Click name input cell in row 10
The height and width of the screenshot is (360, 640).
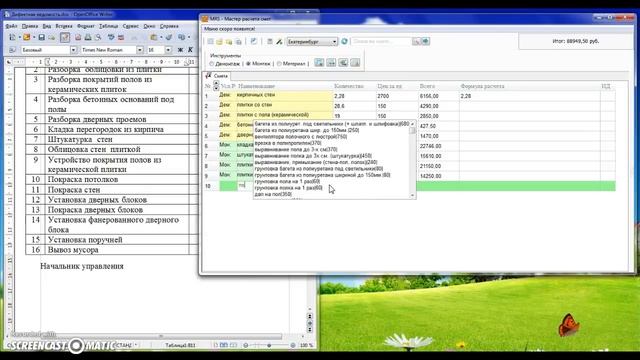[245, 186]
